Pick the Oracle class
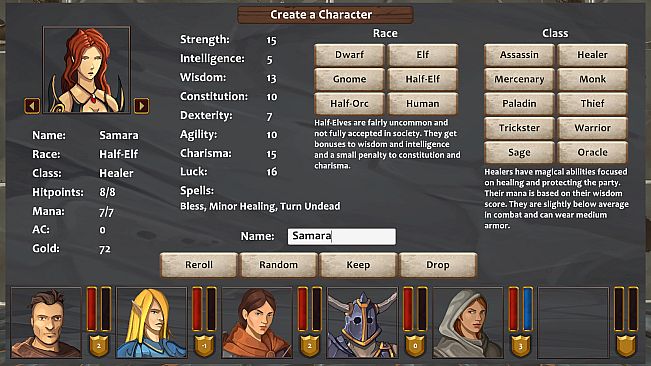 592,152
